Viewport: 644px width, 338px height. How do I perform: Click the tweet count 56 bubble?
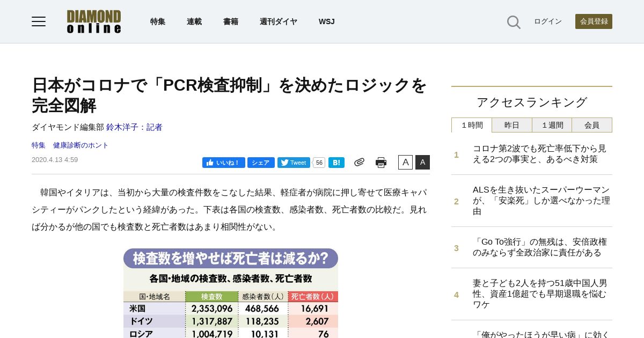coord(319,163)
